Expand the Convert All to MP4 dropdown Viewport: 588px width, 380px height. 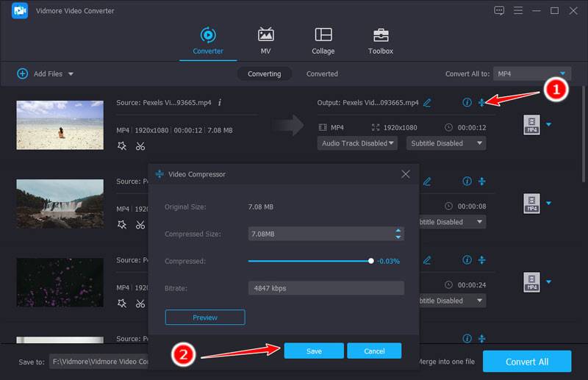[x=563, y=74]
